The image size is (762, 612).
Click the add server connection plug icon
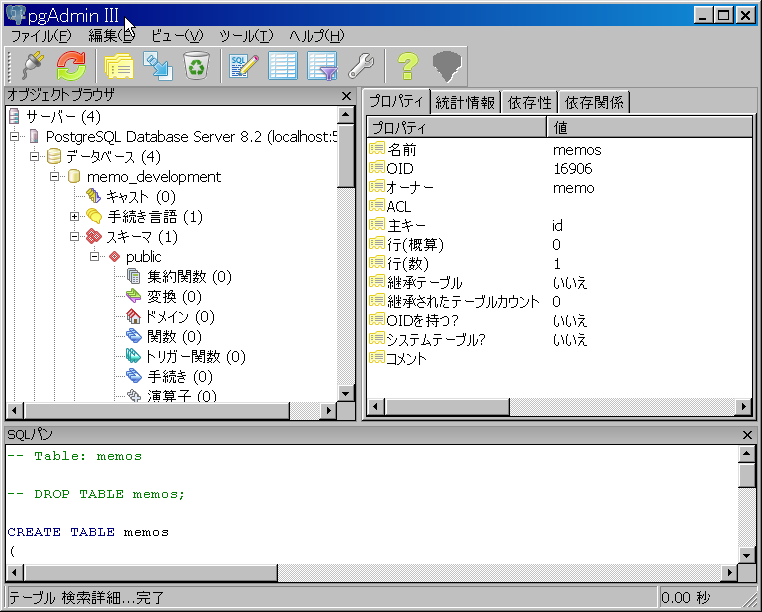[x=33, y=66]
